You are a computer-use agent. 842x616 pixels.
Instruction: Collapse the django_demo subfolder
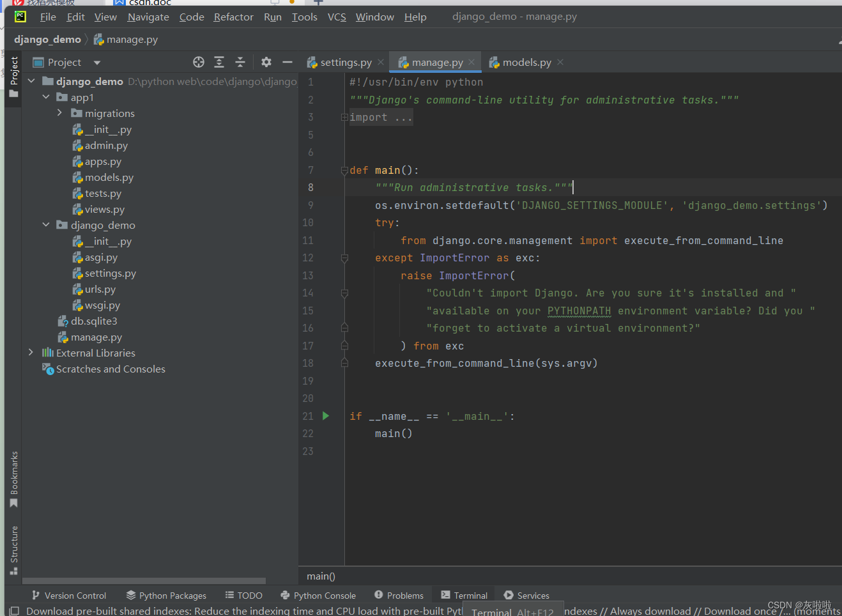click(46, 225)
